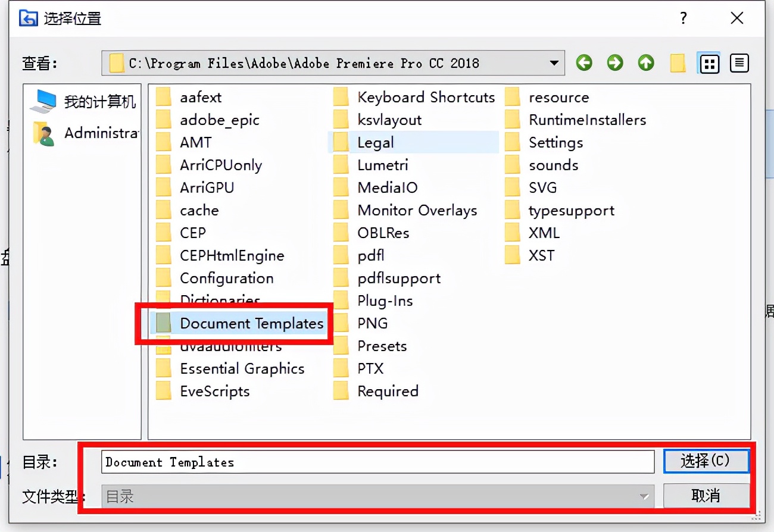The width and height of the screenshot is (774, 532).
Task: Click the directory name input field
Action: coord(377,462)
